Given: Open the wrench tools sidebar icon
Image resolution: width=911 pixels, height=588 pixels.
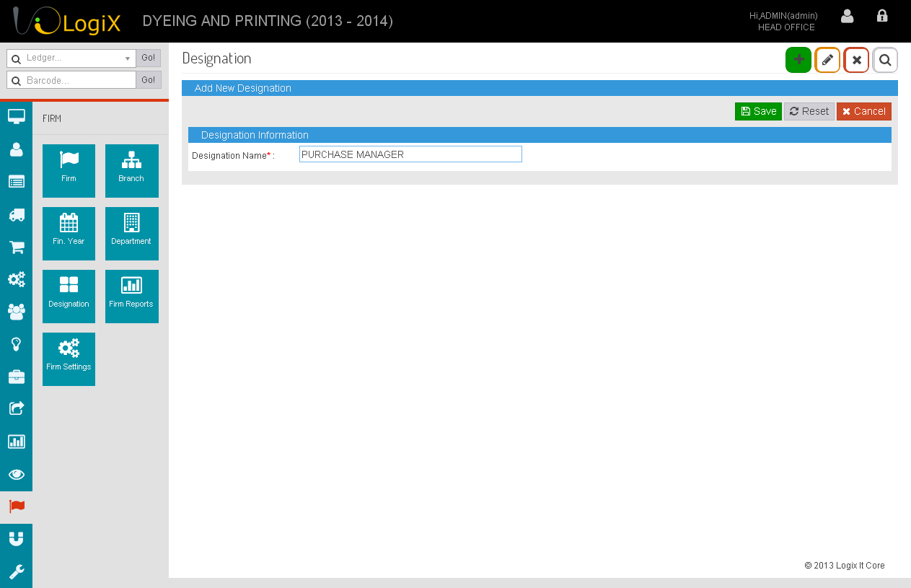Looking at the screenshot, I should pos(16,572).
